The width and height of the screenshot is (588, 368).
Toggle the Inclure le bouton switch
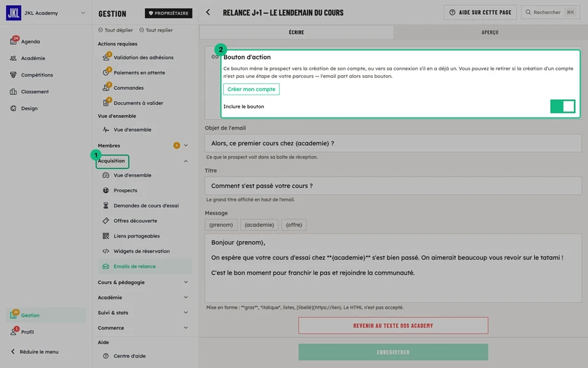563,107
